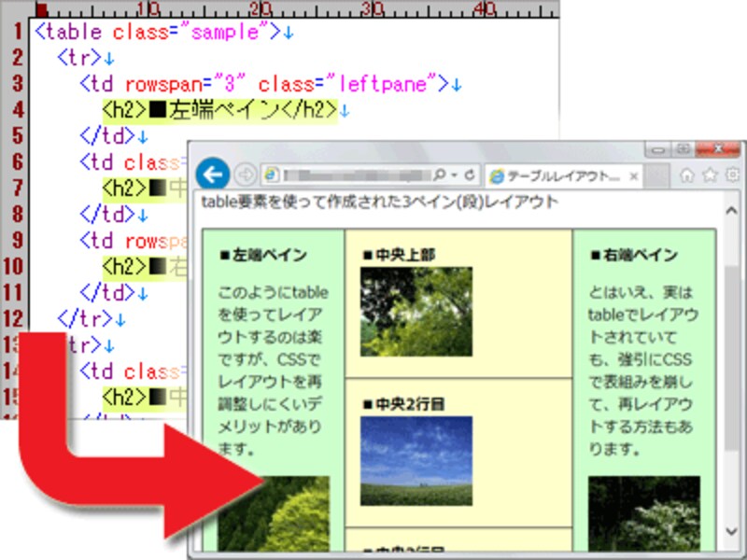
Task: Click the Internet Explorer page icon in address bar
Action: click(x=272, y=175)
